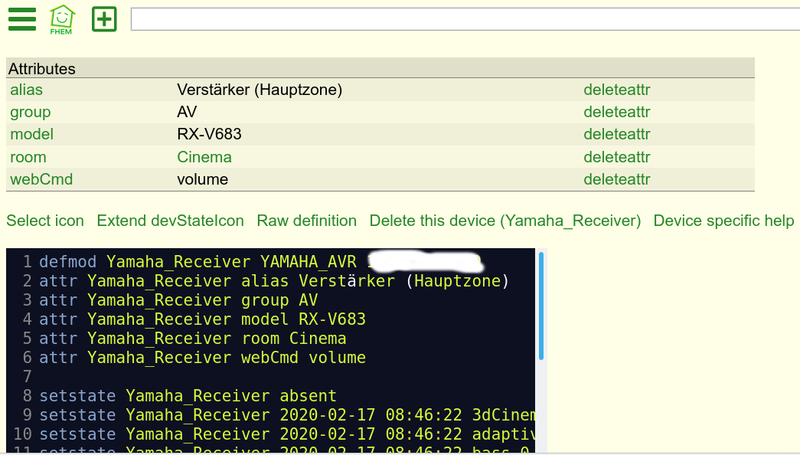The image size is (800, 455).
Task: Click deleteattr in the webCmd row
Action: click(x=617, y=180)
